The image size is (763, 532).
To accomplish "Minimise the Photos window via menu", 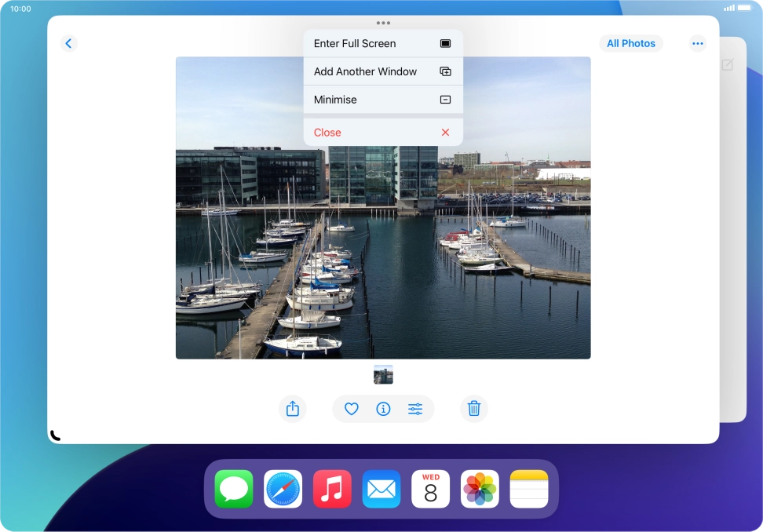I will [383, 100].
